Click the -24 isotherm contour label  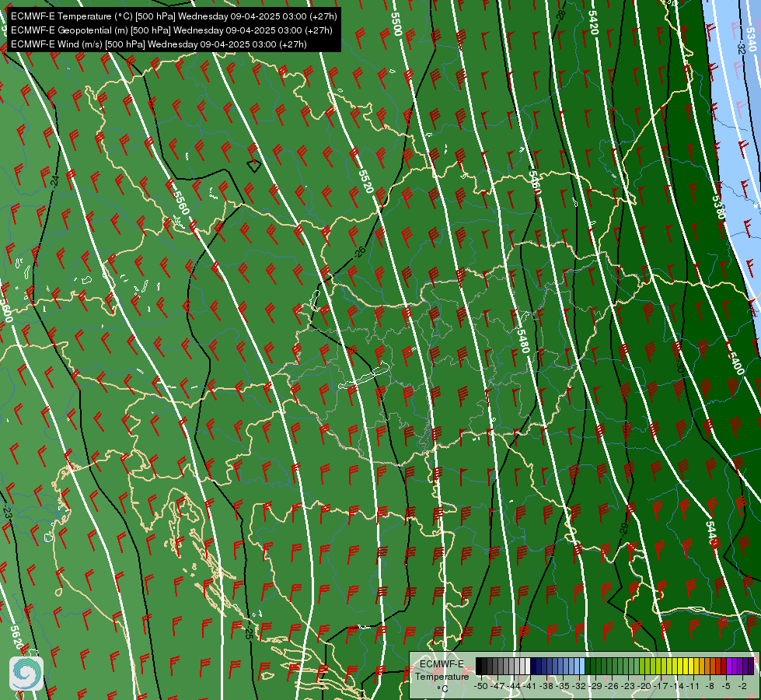(x=55, y=180)
